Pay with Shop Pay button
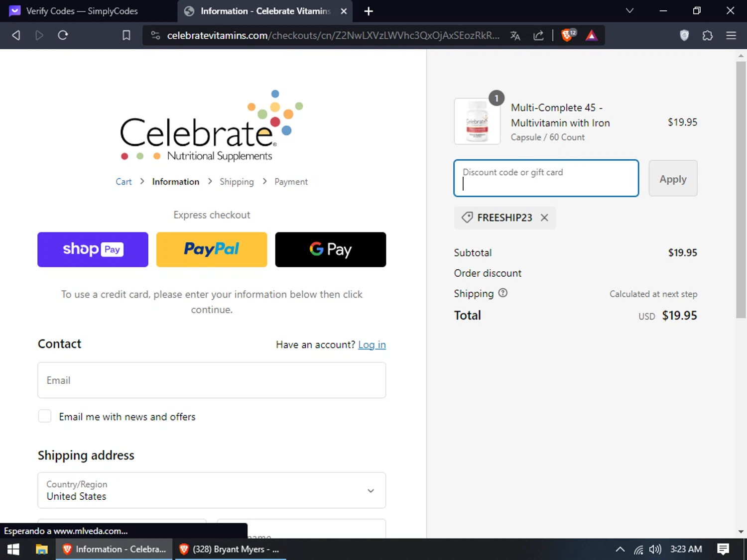Screen dimensions: 747x560 (x=93, y=249)
